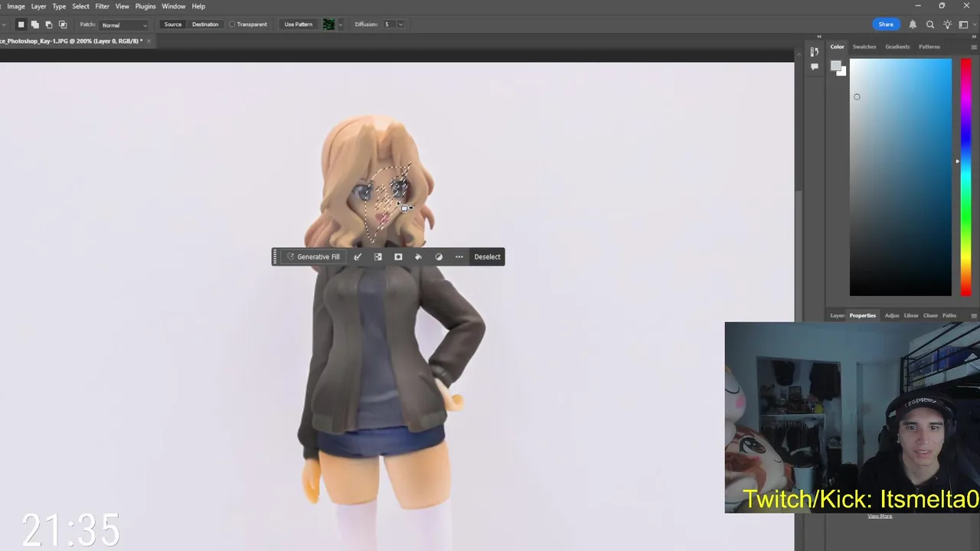Open the three-dots more options in taskbar

(459, 257)
